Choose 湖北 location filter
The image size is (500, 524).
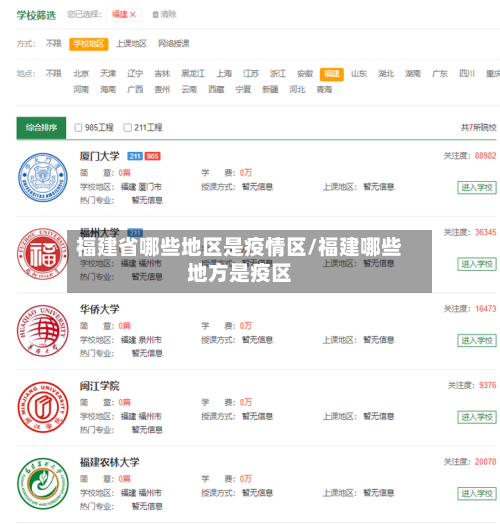(x=386, y=74)
